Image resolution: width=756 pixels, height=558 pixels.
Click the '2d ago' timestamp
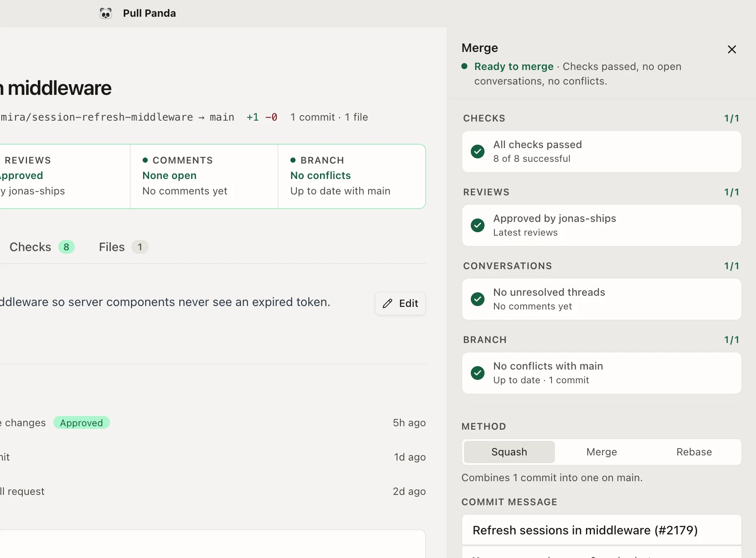pyautogui.click(x=409, y=491)
